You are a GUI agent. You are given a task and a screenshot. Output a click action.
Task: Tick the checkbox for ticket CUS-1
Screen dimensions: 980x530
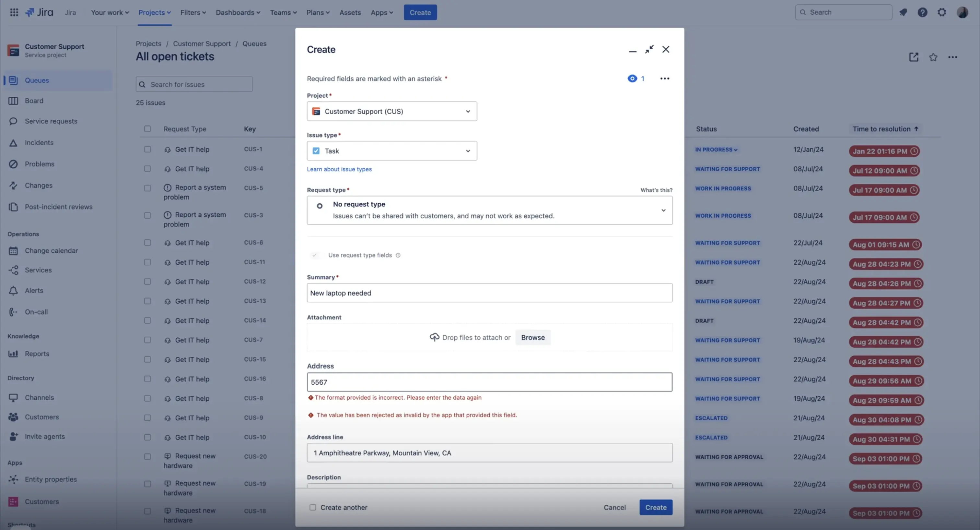coord(147,149)
